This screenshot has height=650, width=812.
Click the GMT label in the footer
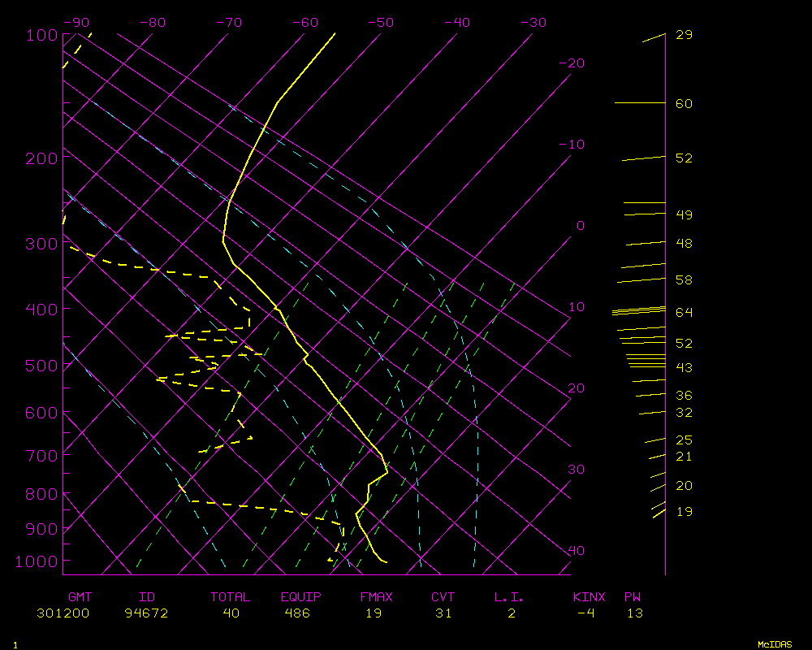point(80,597)
